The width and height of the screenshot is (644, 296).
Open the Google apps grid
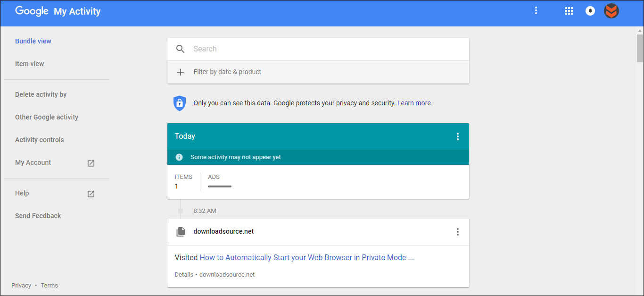(x=569, y=11)
